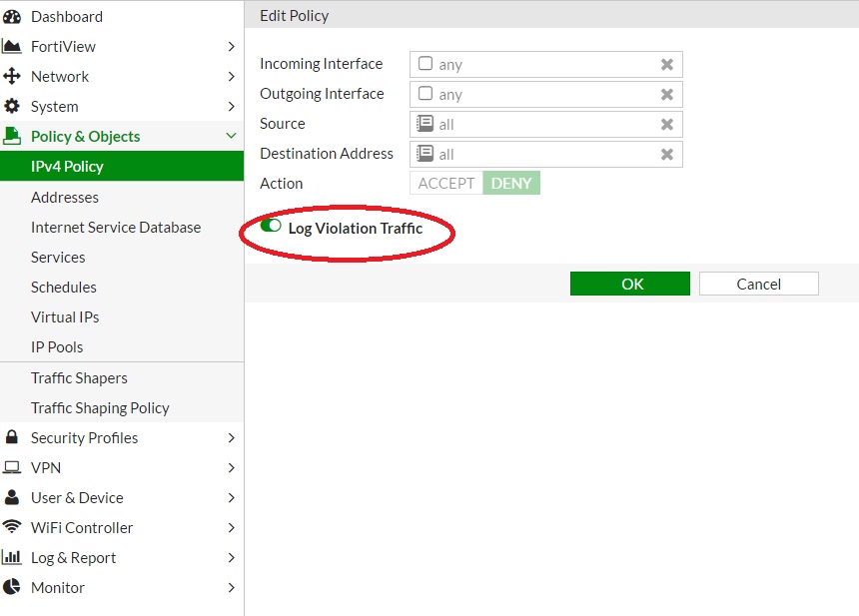Click the WiFi Controller signal icon
The height and width of the screenshot is (616, 859).
click(x=12, y=527)
